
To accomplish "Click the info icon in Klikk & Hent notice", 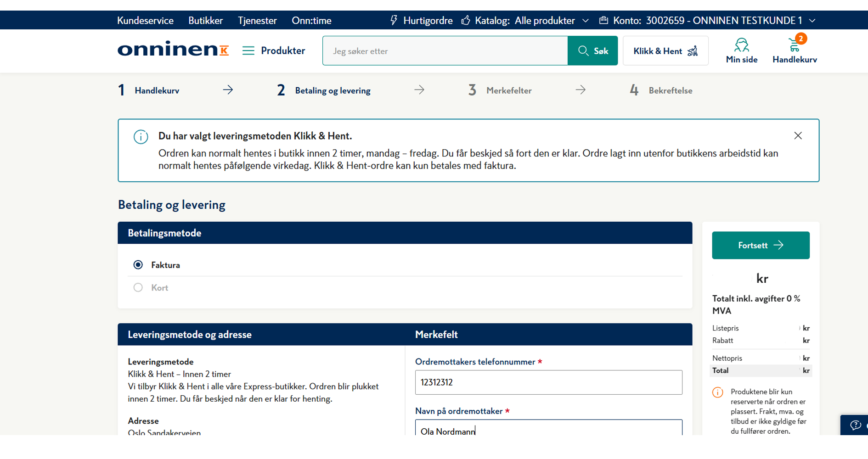I will [141, 137].
